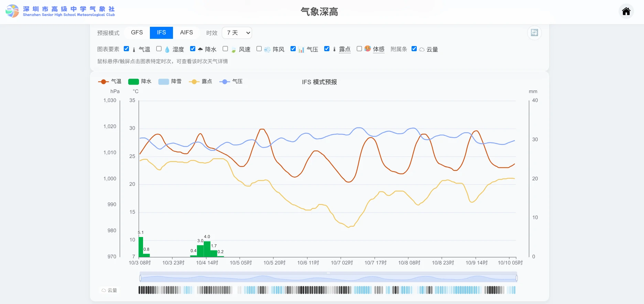644x304 pixels.
Task: Click the thermometer icon beside 露点
Action: pos(334,49)
